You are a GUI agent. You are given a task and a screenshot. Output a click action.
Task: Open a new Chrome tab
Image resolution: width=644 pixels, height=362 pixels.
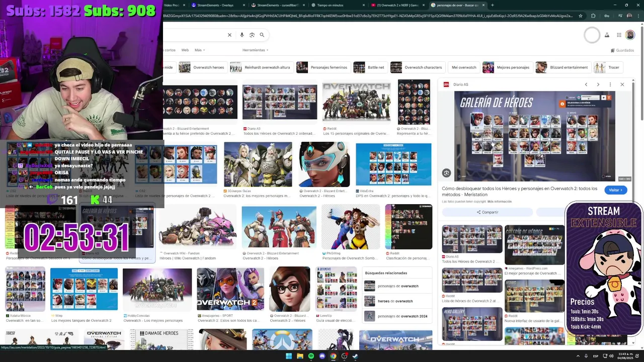click(492, 5)
